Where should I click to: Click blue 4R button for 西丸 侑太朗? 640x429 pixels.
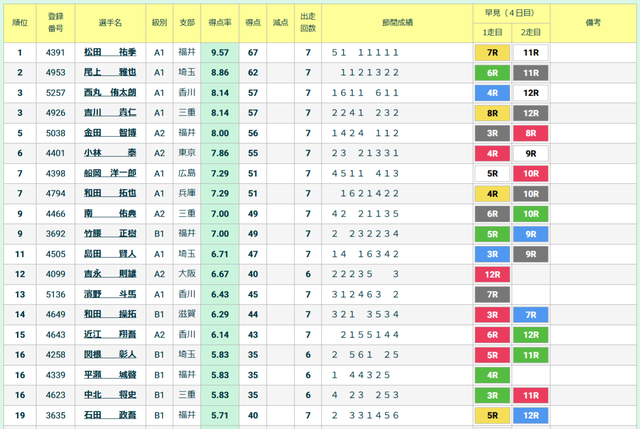coord(492,93)
